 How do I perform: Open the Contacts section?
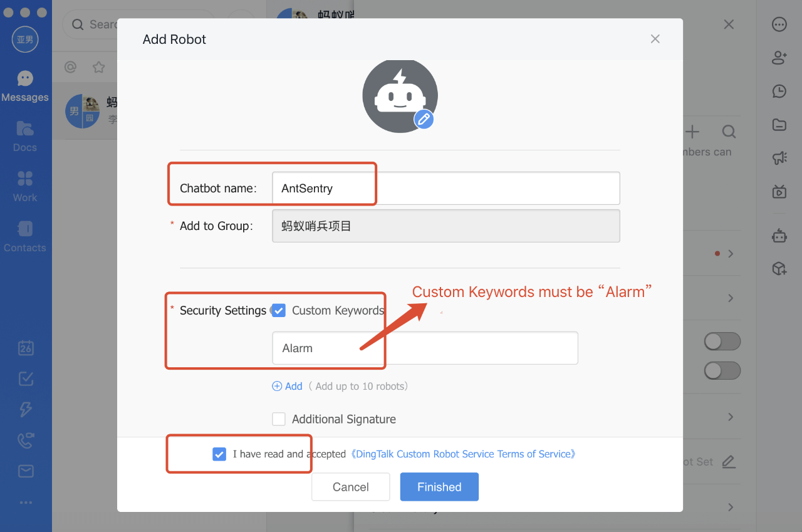coord(25,237)
